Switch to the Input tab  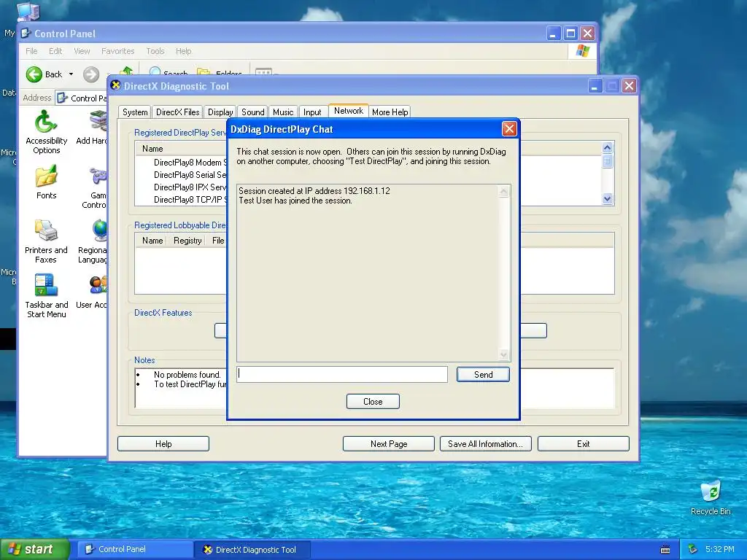pos(312,112)
